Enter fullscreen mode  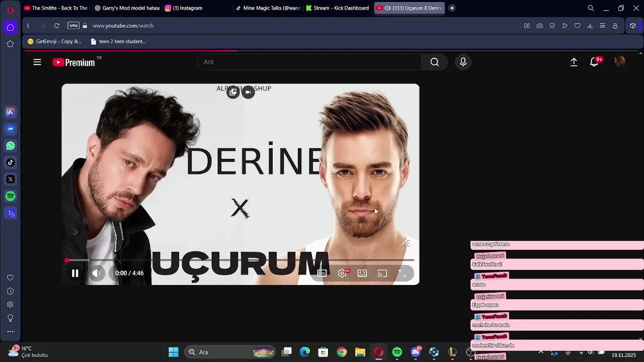coord(403,273)
